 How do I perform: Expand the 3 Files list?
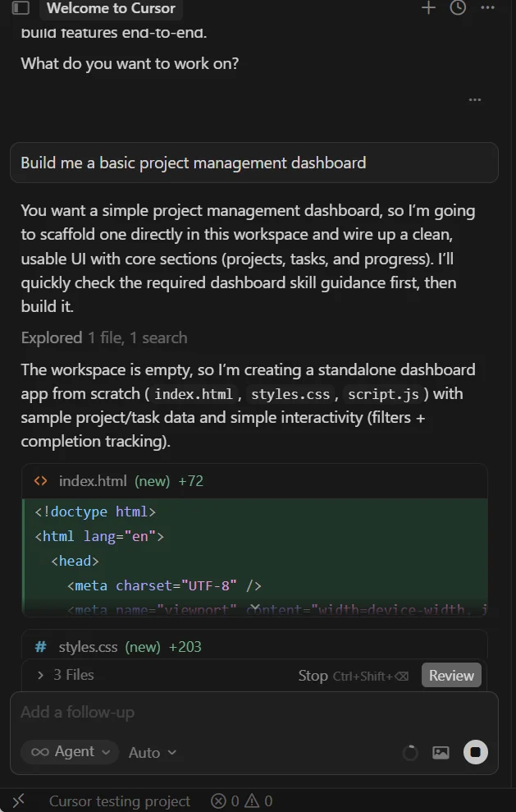coord(65,675)
